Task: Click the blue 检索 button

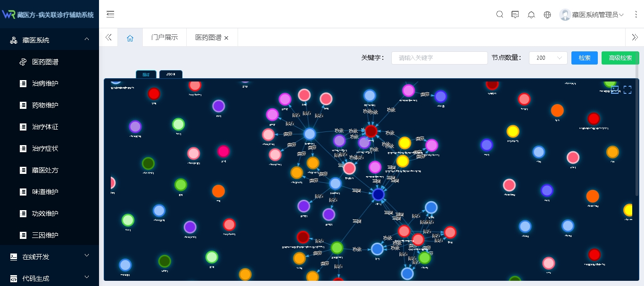Action: [584, 58]
